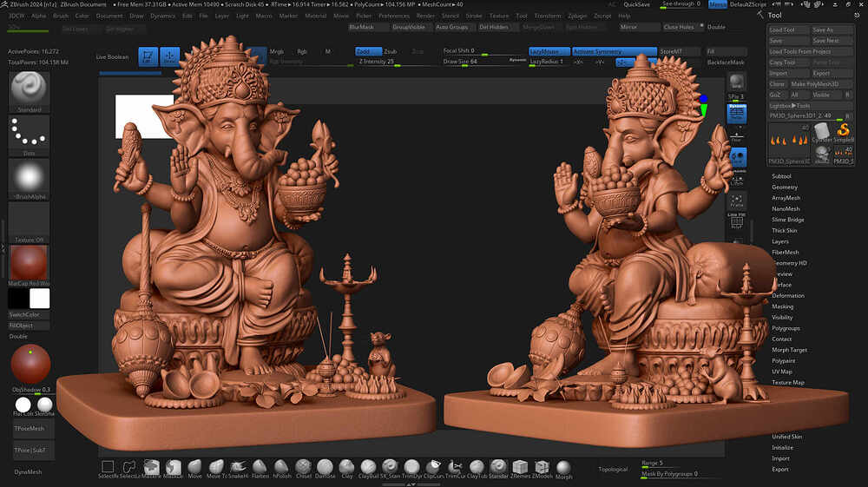Toggle the Double sided display option

click(716, 27)
